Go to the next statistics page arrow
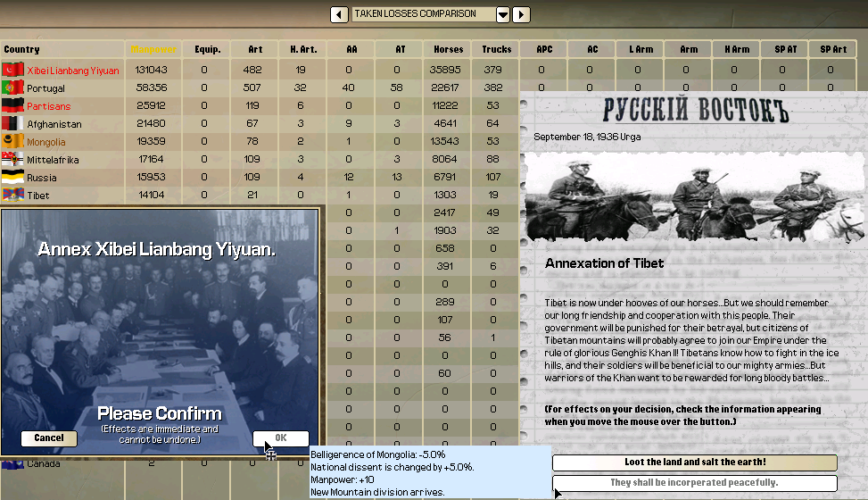 click(521, 14)
